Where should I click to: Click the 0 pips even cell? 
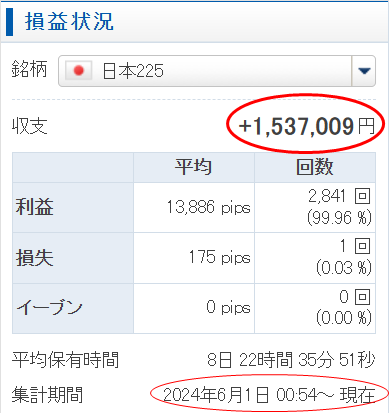point(194,308)
